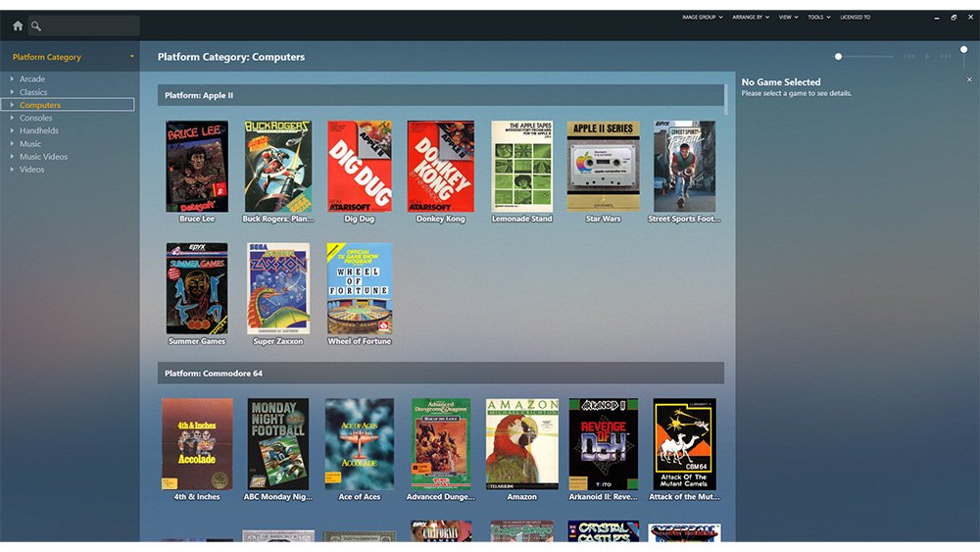Viewport: 980px width, 552px height.
Task: Open the Tools menu
Action: 818,17
